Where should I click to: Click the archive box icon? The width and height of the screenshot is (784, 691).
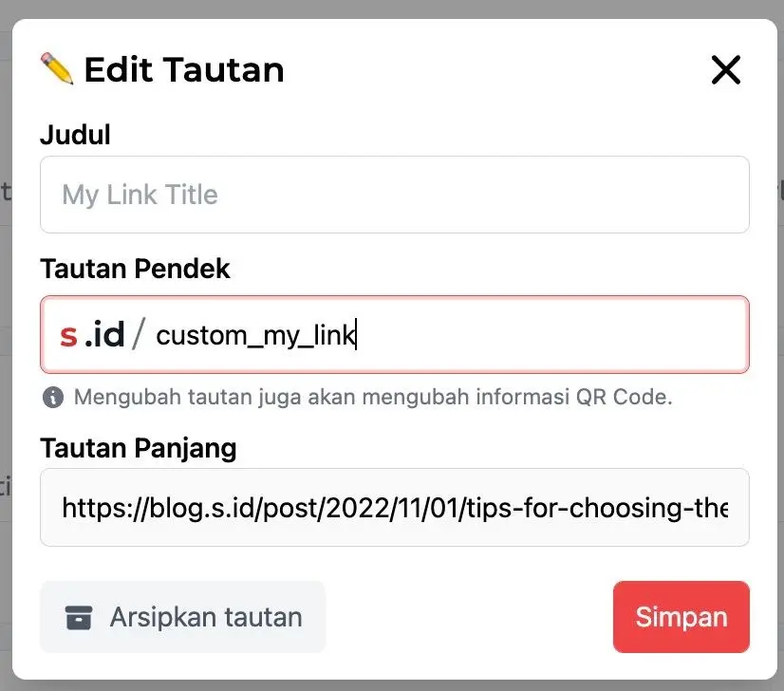tap(79, 618)
